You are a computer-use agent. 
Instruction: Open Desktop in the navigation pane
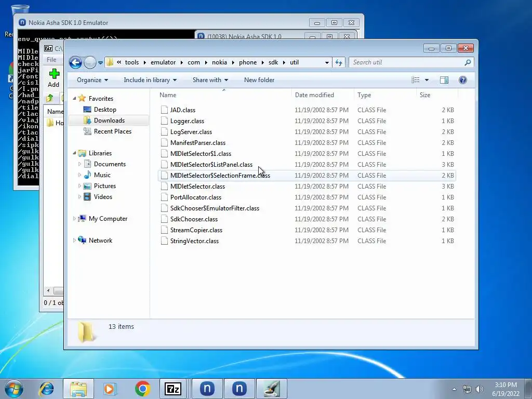[105, 110]
